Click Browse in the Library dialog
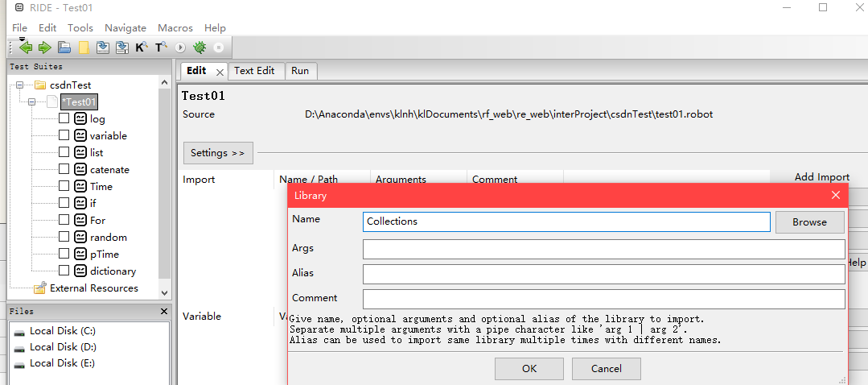Screen dimensions: 868x385 click(x=809, y=222)
